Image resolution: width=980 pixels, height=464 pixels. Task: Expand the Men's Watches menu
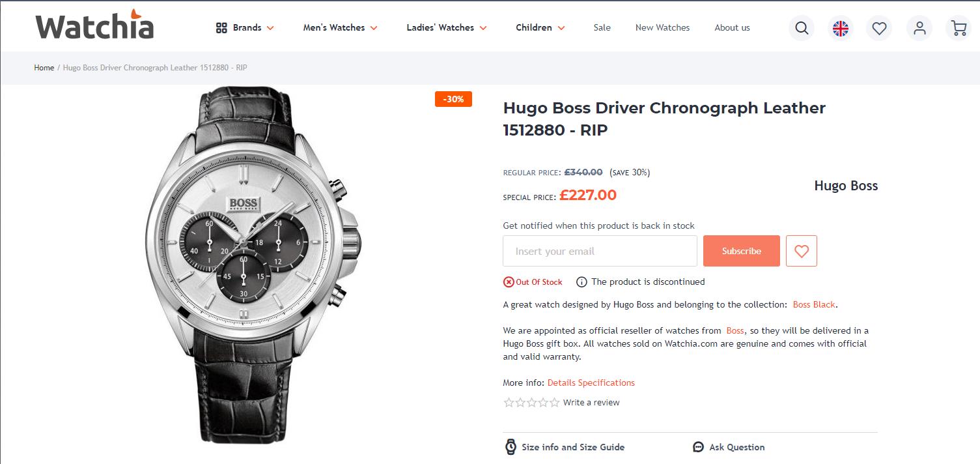(x=340, y=27)
